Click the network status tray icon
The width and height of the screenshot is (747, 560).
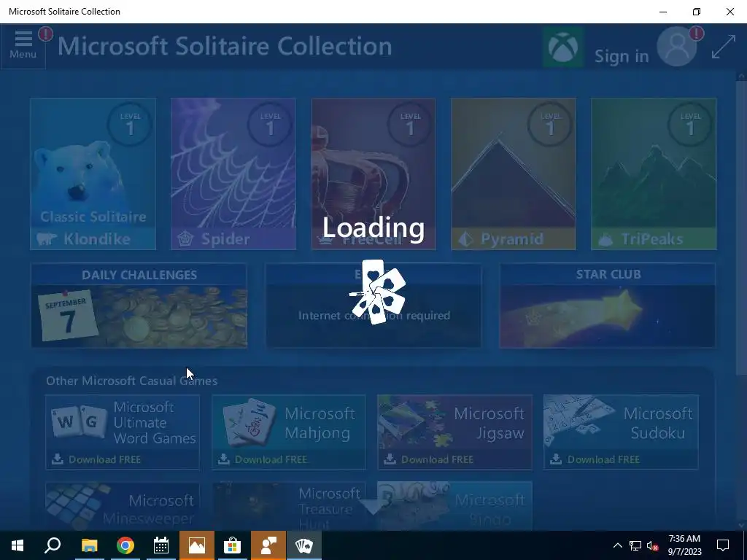635,545
